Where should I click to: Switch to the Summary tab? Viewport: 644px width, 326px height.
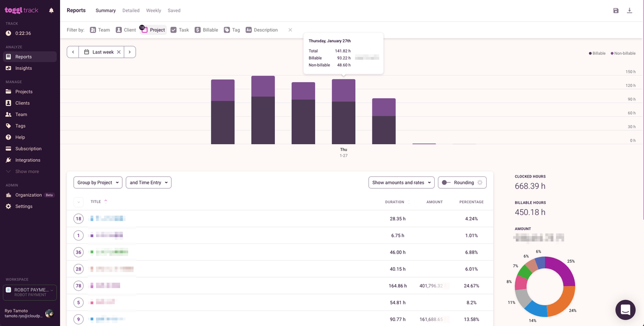tap(106, 10)
